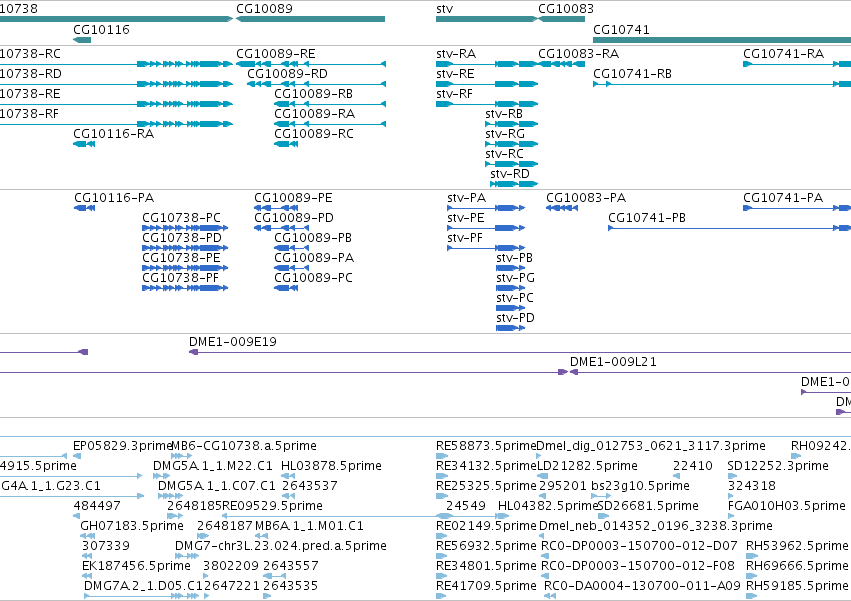Select protein CG10741-PA
Screen dimensions: 851x601
pos(797,208)
